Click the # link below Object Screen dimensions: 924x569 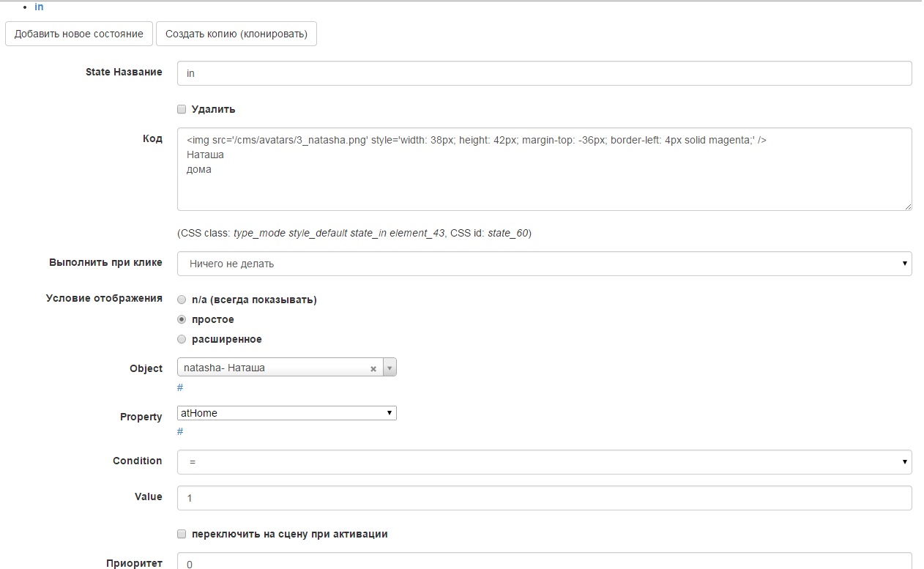180,387
